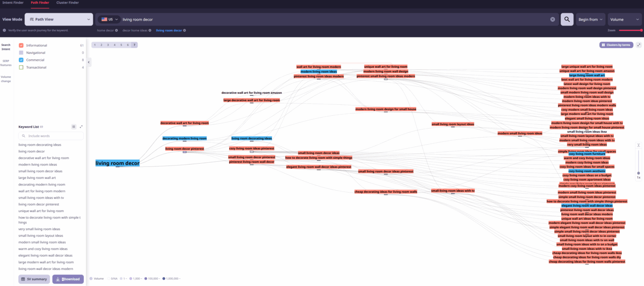
Task: Expand the Keyword List panel
Action: point(81,127)
